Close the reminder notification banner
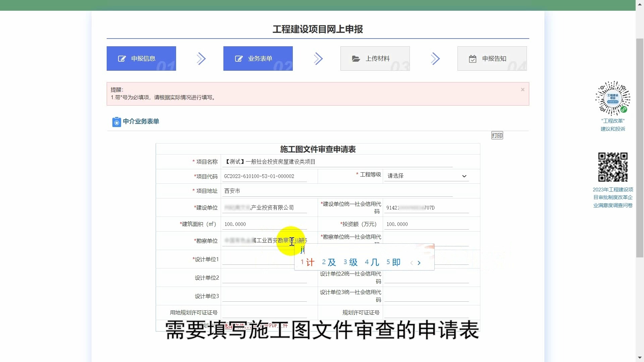The image size is (644, 362). pyautogui.click(x=522, y=89)
